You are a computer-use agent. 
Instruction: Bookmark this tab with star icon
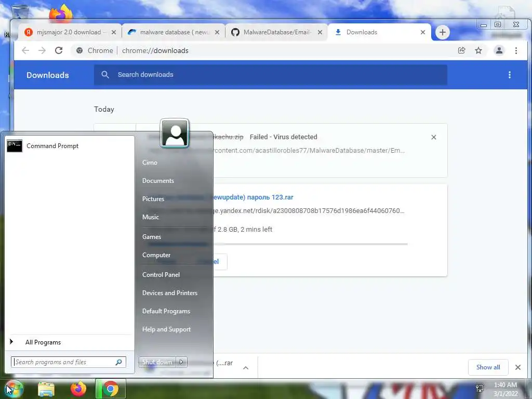pos(478,50)
